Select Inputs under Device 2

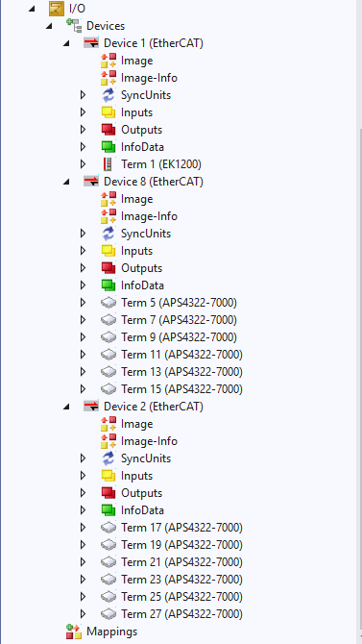(136, 476)
